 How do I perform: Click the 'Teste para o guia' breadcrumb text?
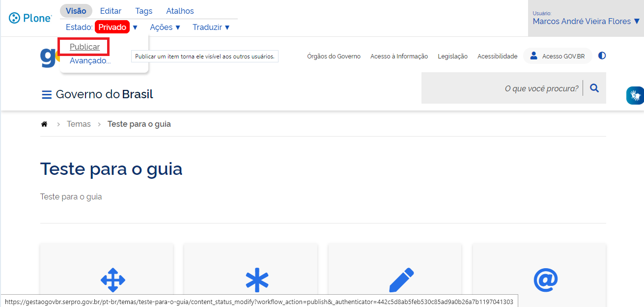click(x=139, y=124)
